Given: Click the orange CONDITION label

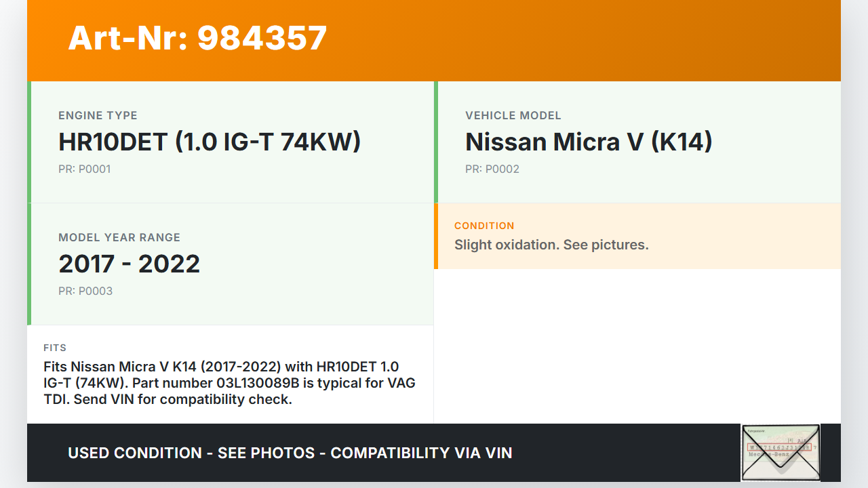Looking at the screenshot, I should (x=484, y=226).
